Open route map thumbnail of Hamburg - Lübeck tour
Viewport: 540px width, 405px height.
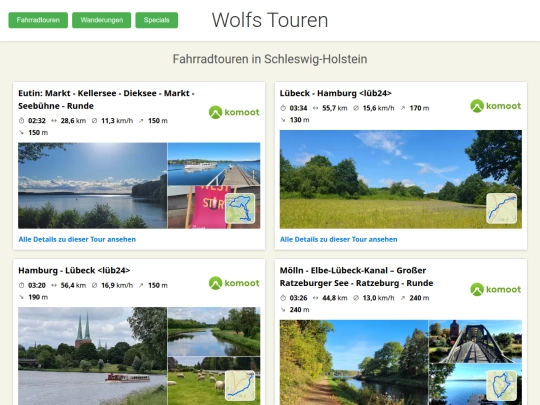click(x=240, y=385)
